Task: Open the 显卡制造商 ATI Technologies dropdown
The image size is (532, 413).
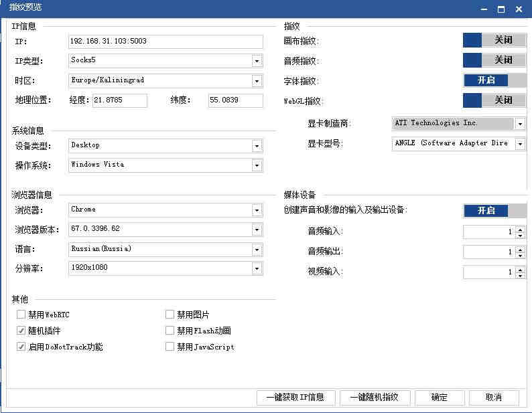Action: (520, 124)
